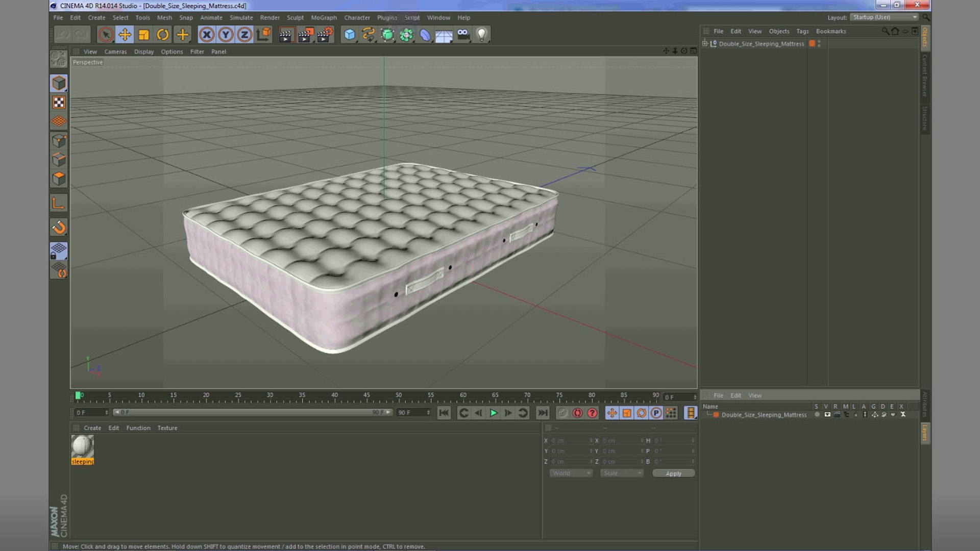Switch to Edges mode
Viewport: 980px width, 551px height.
click(x=59, y=160)
